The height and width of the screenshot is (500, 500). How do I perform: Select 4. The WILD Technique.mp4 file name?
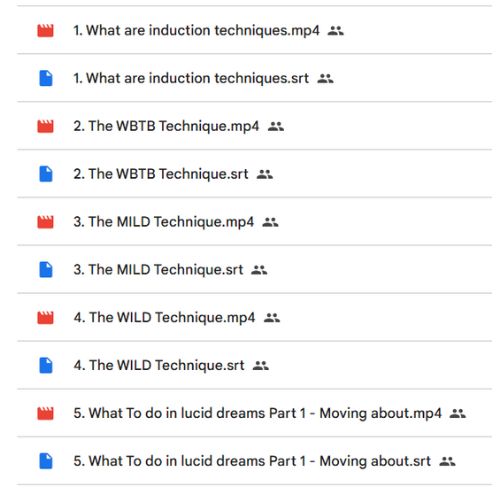pyautogui.click(x=164, y=318)
